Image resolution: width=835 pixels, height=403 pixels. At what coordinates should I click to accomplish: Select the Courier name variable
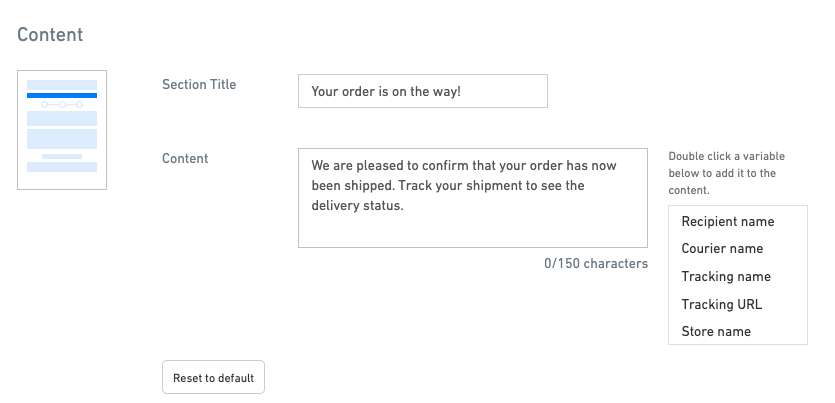point(722,248)
